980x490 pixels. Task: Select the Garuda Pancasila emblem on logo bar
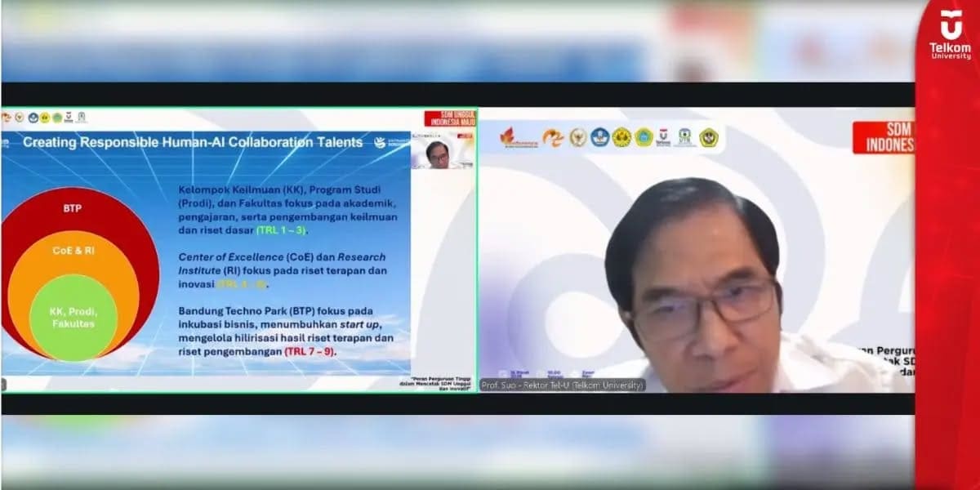coord(577,138)
